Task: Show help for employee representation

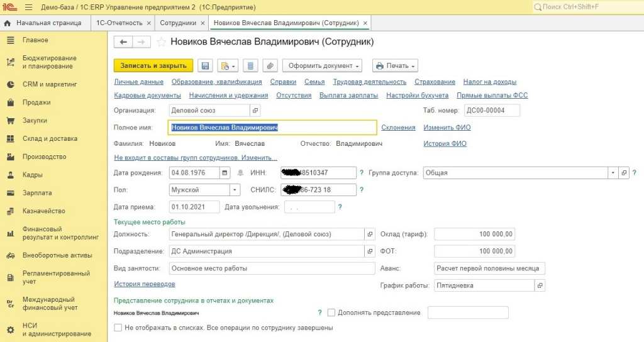Action: tap(319, 312)
